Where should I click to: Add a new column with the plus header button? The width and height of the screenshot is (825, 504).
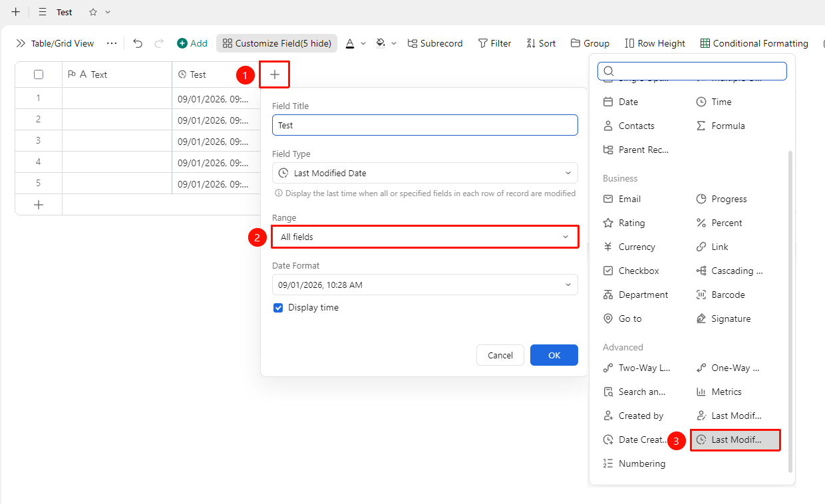[275, 74]
